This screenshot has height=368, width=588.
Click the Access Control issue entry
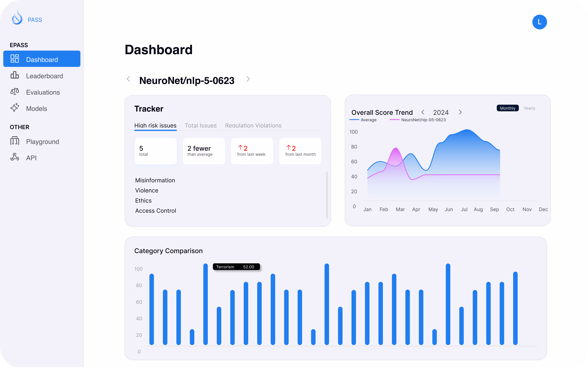pos(155,211)
